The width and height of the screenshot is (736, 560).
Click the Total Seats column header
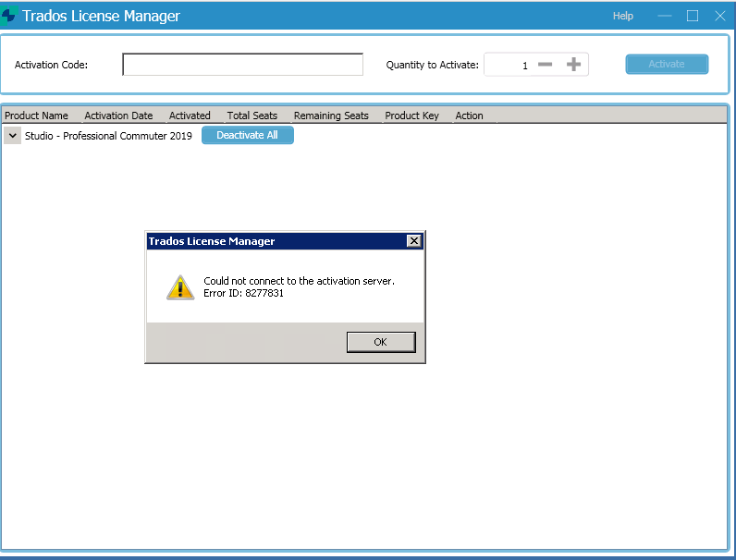[252, 116]
